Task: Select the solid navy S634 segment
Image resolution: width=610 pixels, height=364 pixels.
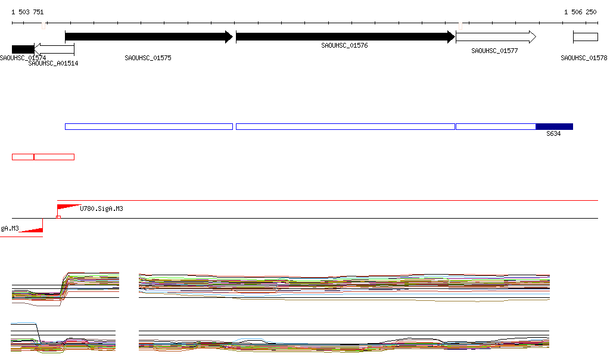Action: coord(554,126)
